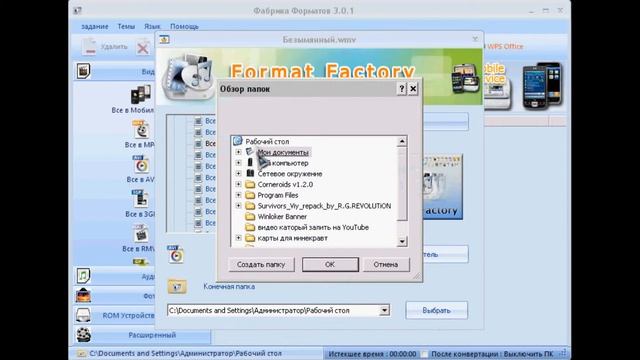Close the Обзор папок dialog
Image resolution: width=640 pixels, height=360 pixels.
point(413,89)
